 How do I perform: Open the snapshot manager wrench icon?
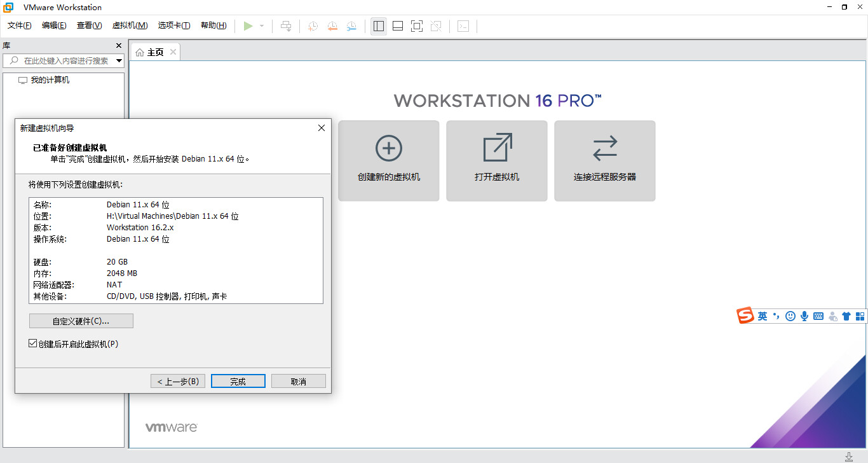(351, 26)
